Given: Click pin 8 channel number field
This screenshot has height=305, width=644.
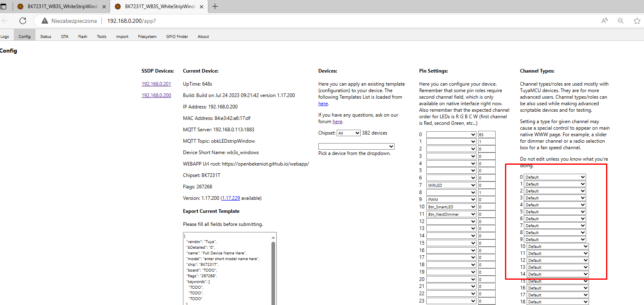Looking at the screenshot, I should click(x=487, y=192).
